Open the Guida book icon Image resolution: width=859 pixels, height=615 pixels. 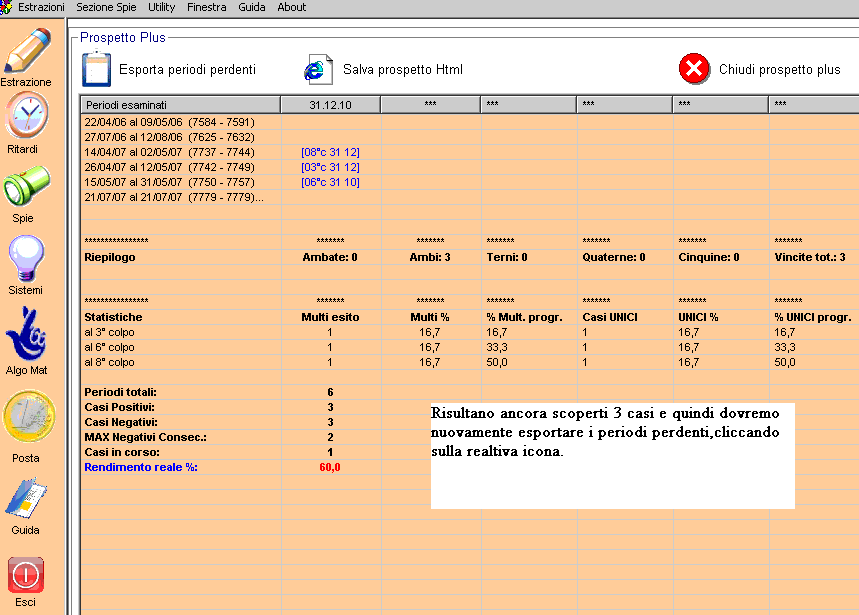pos(26,498)
